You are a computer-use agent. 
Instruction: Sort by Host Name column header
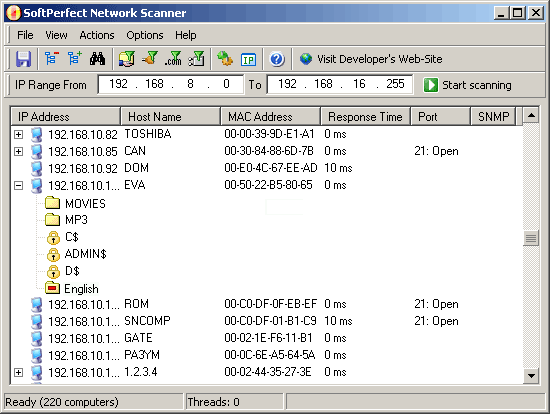point(171,116)
